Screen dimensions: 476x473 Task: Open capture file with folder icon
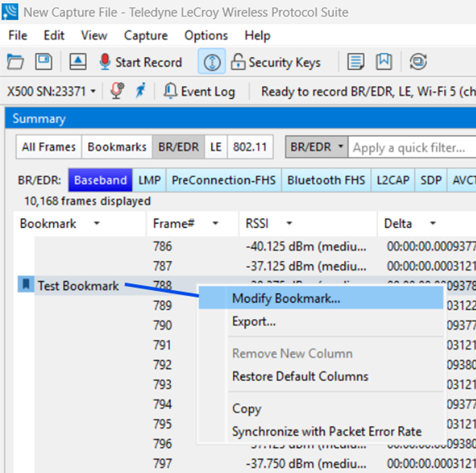[x=15, y=61]
